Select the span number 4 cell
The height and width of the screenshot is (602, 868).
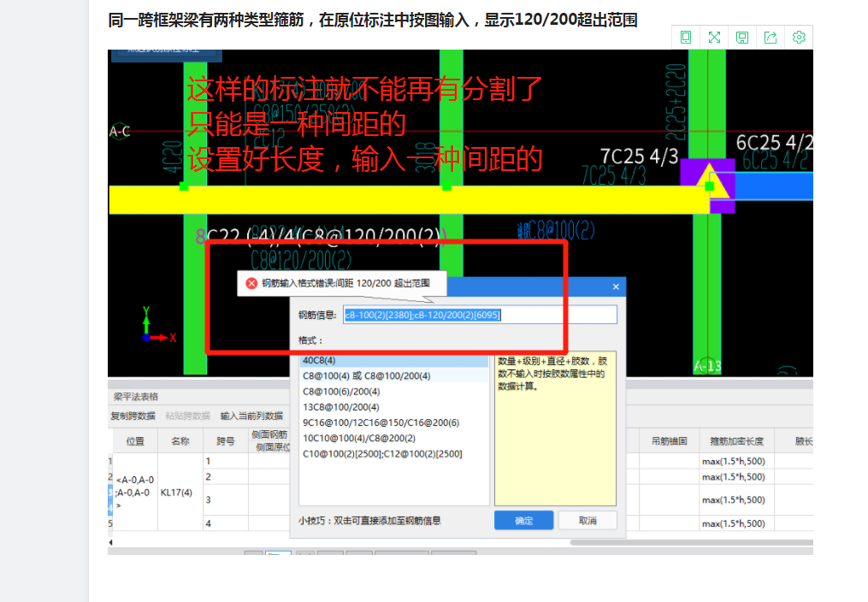[x=225, y=522]
